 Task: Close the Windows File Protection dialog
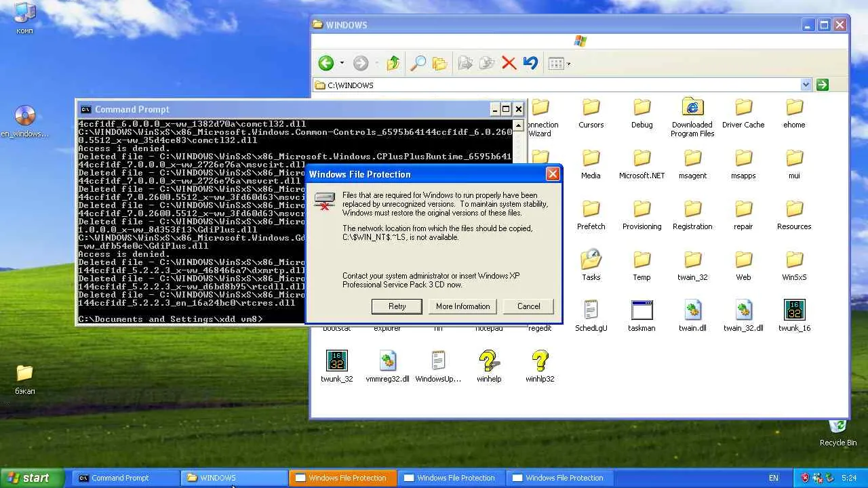click(553, 174)
